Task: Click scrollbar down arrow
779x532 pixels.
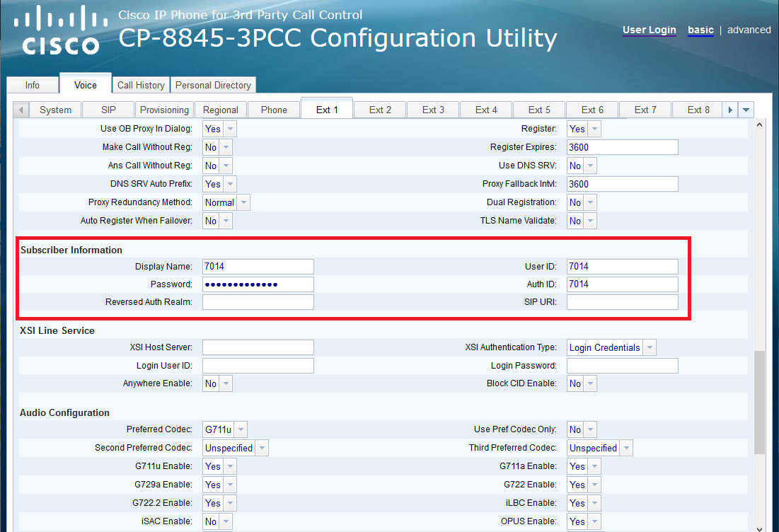Action: (x=760, y=526)
